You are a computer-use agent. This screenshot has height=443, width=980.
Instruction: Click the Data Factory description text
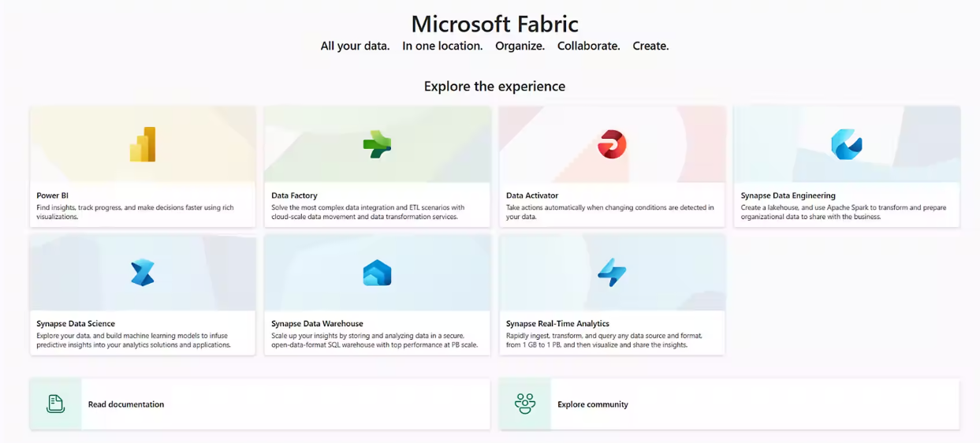(367, 212)
